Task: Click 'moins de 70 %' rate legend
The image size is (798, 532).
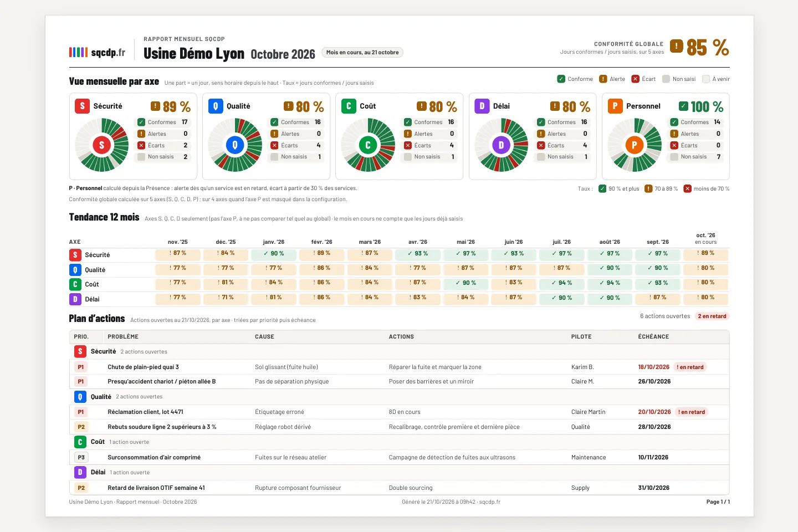Action: pos(707,188)
